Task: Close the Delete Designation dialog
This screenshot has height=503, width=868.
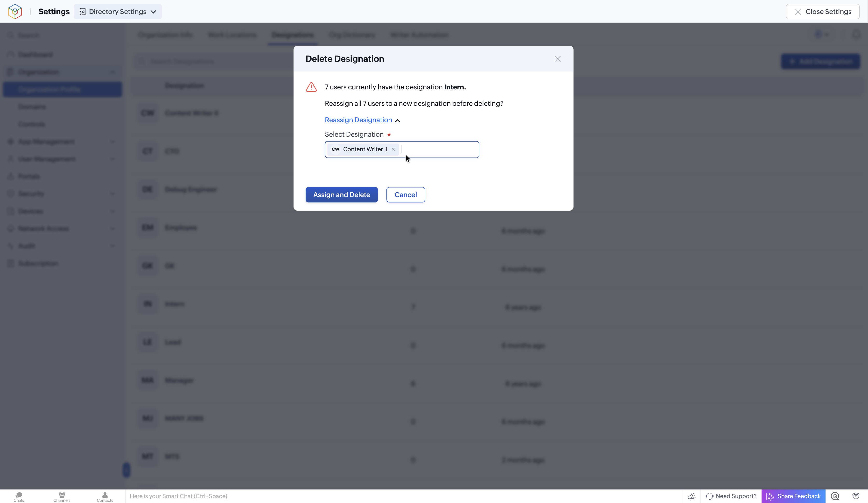Action: (557, 59)
